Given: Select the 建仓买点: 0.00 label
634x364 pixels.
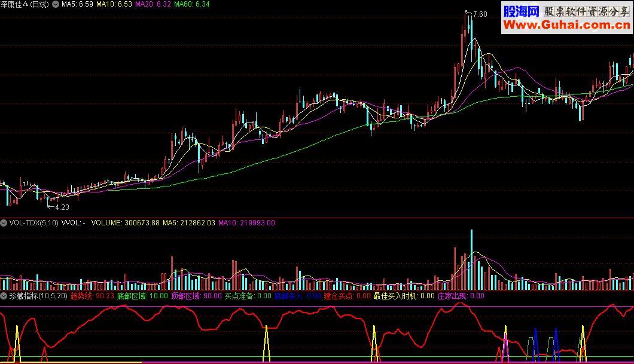Looking at the screenshot, I should pyautogui.click(x=347, y=296).
